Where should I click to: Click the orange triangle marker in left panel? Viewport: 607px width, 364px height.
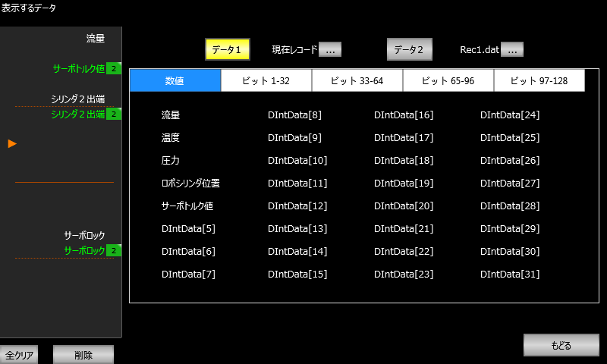(x=12, y=143)
